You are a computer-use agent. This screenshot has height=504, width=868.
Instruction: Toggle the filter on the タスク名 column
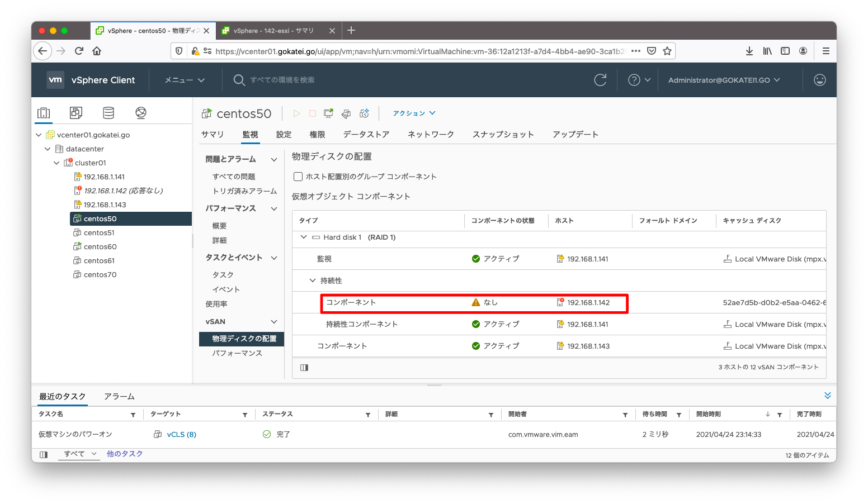pos(134,414)
